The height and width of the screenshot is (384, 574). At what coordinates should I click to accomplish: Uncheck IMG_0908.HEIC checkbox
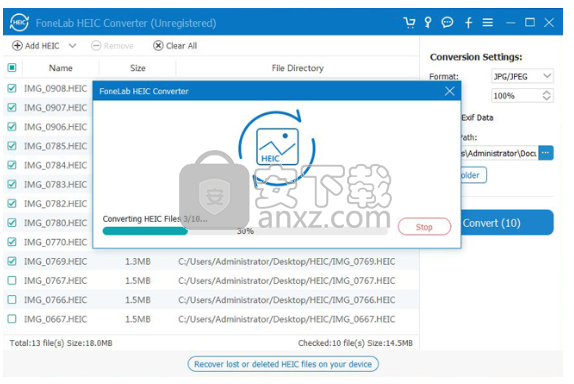pyautogui.click(x=12, y=88)
